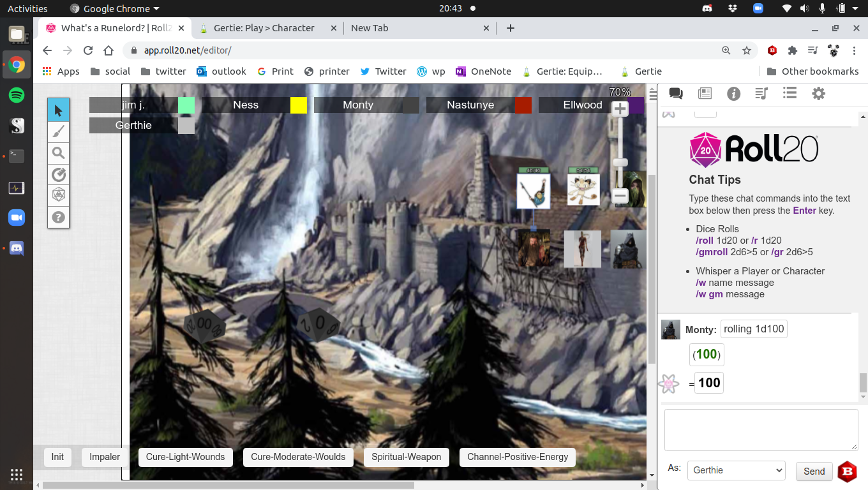Click the zoom-in plus button on slider

(x=620, y=109)
